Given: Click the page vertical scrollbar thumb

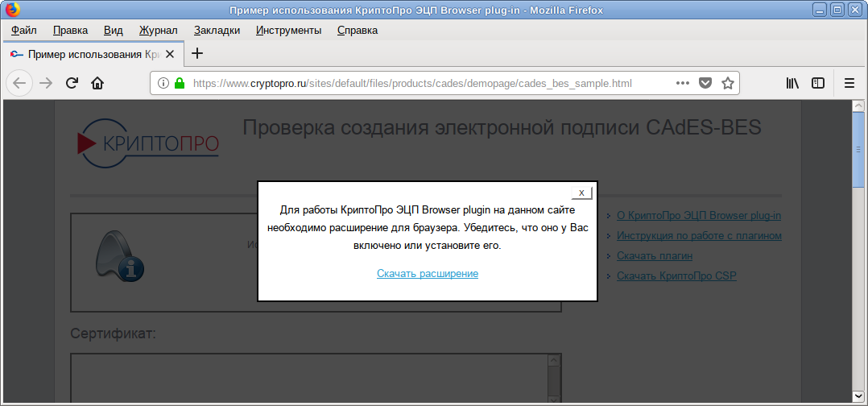Looking at the screenshot, I should (x=858, y=150).
